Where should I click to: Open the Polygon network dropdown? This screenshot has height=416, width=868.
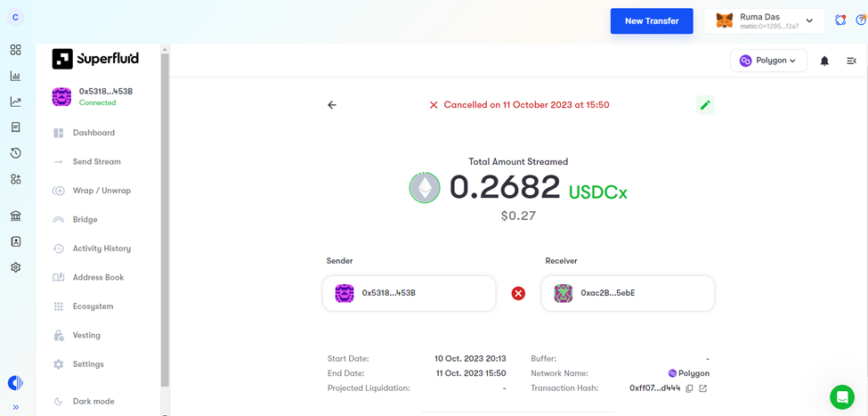coord(768,61)
